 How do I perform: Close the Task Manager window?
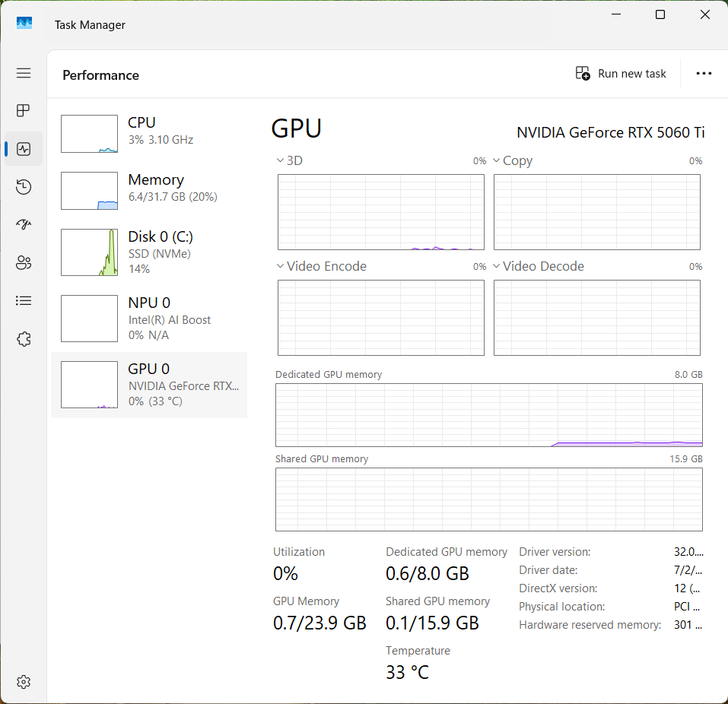click(x=704, y=14)
